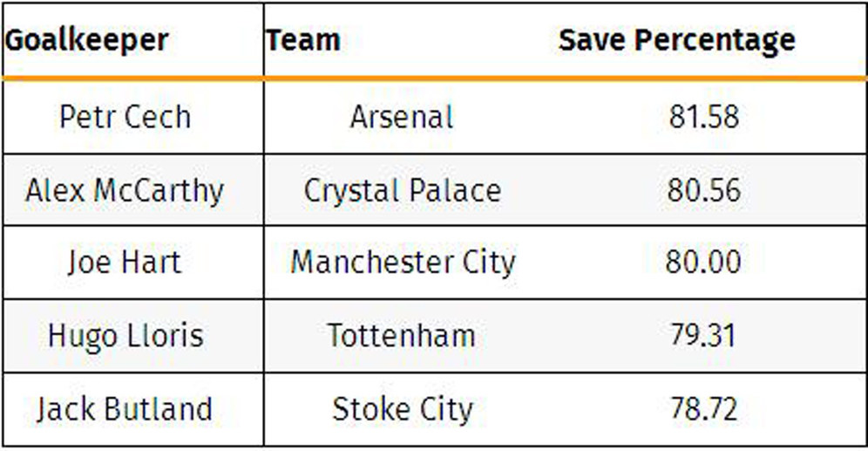The image size is (868, 451).
Task: Click the Jack Butland cell
Action: click(125, 408)
